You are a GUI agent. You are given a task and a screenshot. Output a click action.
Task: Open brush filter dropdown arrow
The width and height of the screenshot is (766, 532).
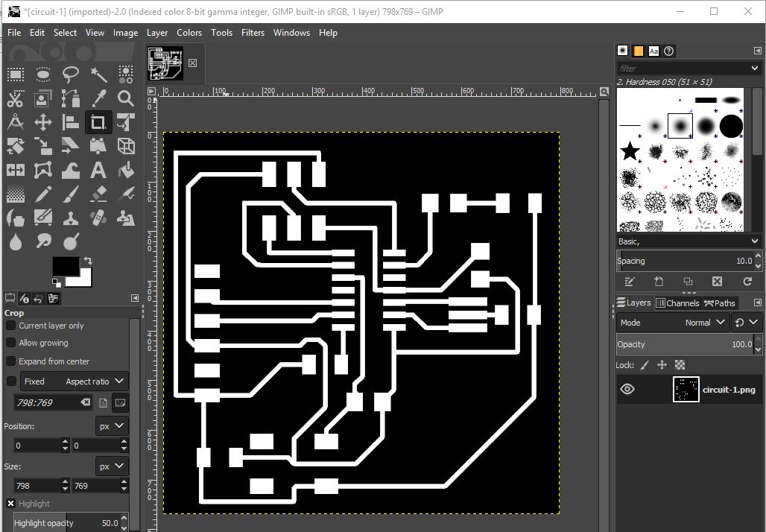756,69
